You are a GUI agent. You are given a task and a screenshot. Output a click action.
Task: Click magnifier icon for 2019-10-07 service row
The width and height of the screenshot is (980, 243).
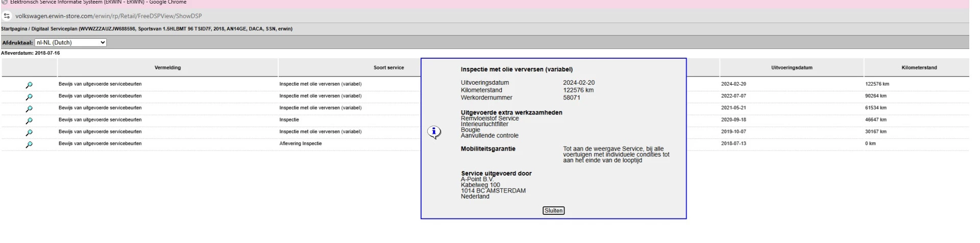[29, 132]
